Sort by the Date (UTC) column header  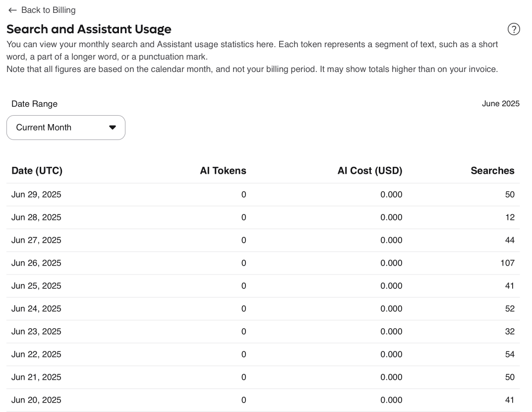37,170
